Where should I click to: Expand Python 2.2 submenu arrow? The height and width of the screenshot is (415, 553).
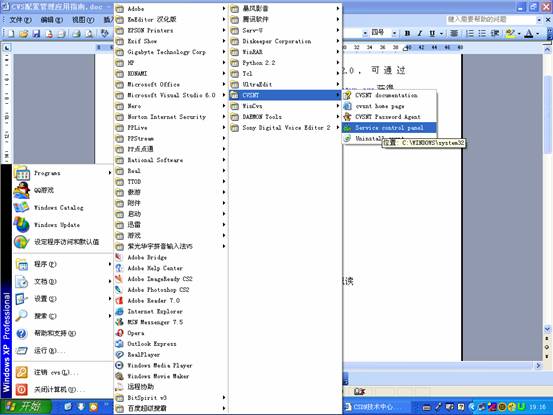click(338, 63)
